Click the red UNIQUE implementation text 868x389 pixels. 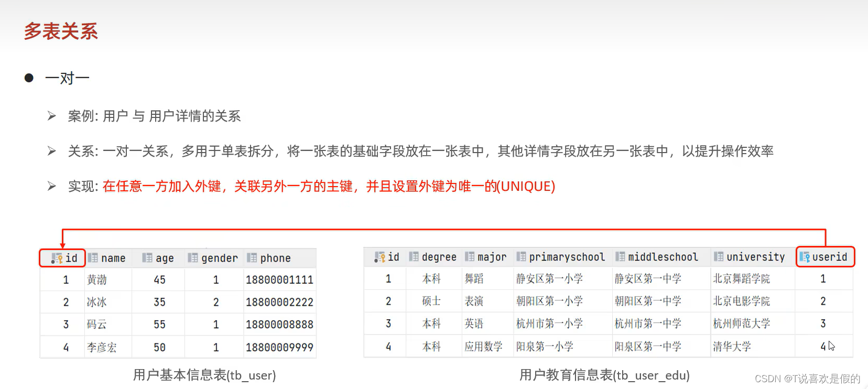point(329,186)
